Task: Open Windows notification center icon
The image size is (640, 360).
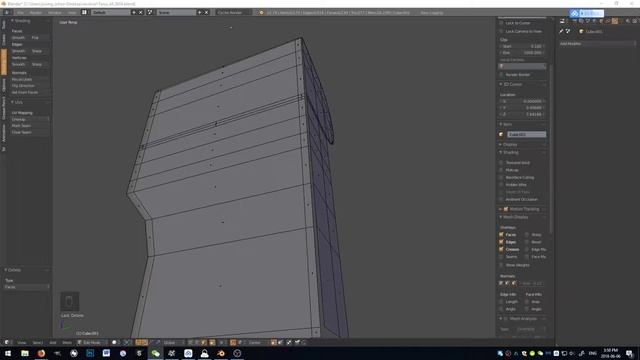Action: (629, 353)
